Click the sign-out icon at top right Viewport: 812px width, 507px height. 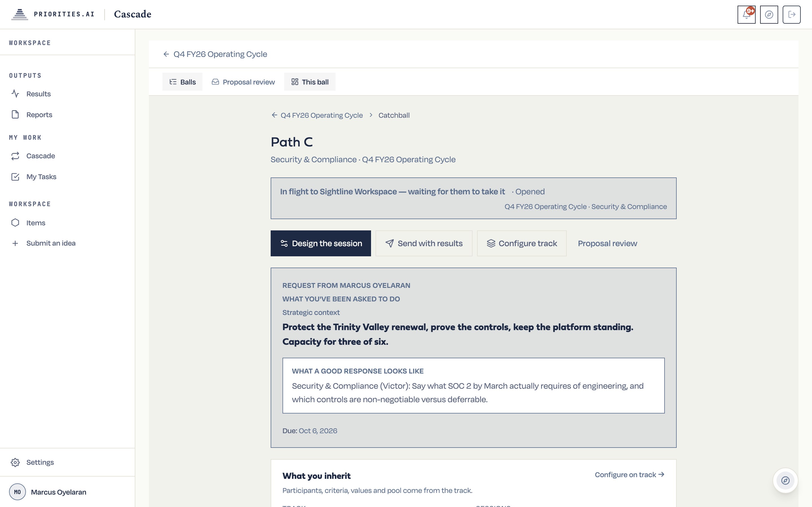[x=791, y=14]
